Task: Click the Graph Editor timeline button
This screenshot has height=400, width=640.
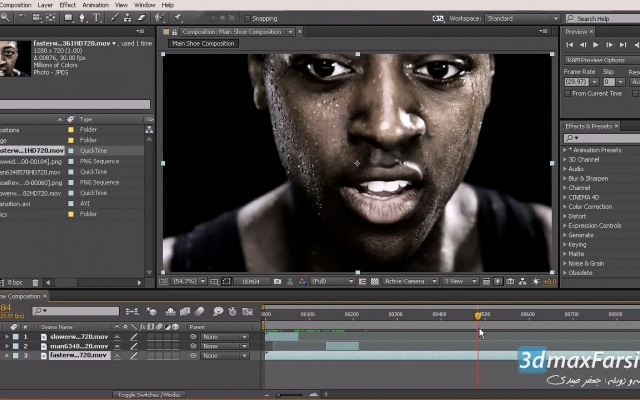Action: point(247,312)
